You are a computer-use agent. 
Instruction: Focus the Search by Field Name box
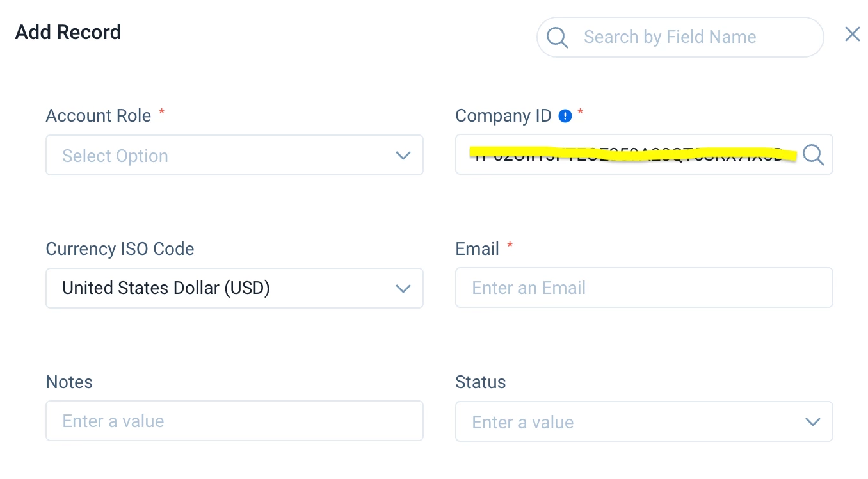coord(680,37)
